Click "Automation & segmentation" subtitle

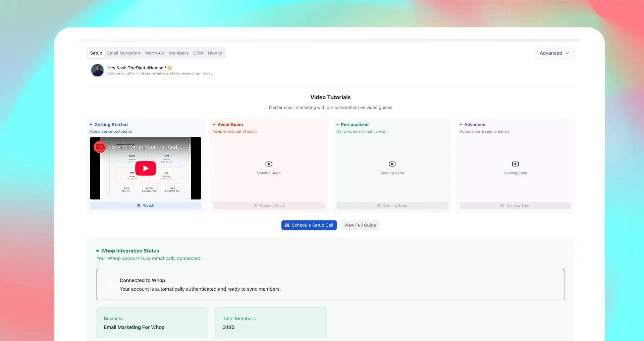click(x=484, y=132)
